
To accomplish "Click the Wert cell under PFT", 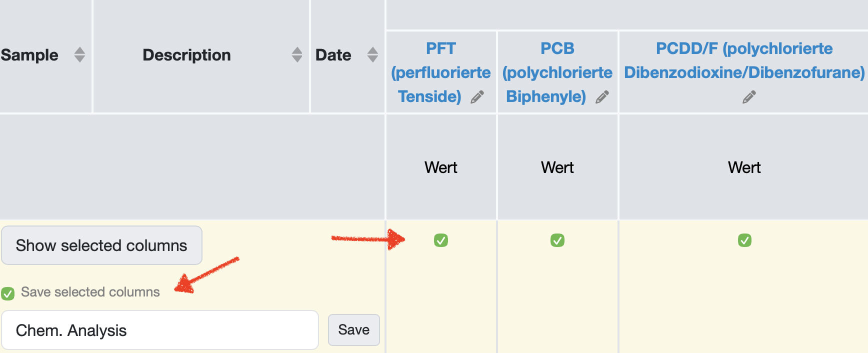I will pyautogui.click(x=440, y=167).
